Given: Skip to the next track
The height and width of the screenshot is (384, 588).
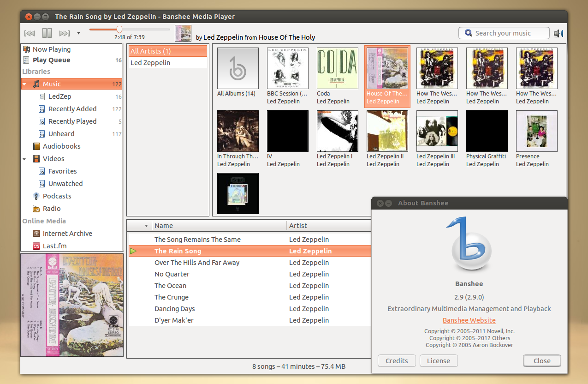Looking at the screenshot, I should coord(65,33).
